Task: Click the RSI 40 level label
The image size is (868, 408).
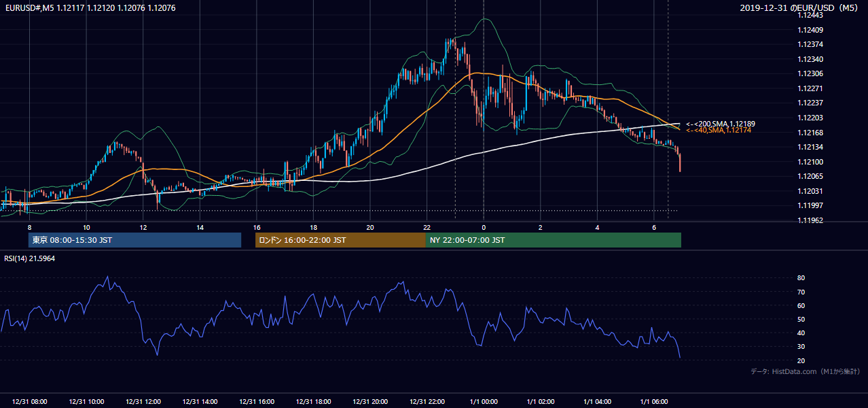Action: pyautogui.click(x=801, y=333)
